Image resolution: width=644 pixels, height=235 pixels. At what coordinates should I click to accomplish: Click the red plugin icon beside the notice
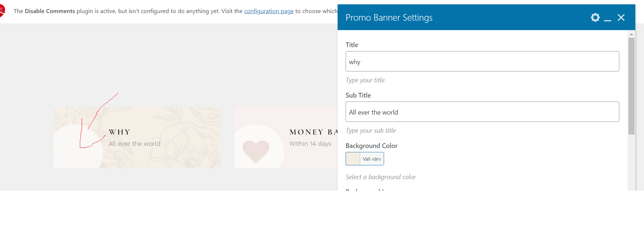(2, 11)
